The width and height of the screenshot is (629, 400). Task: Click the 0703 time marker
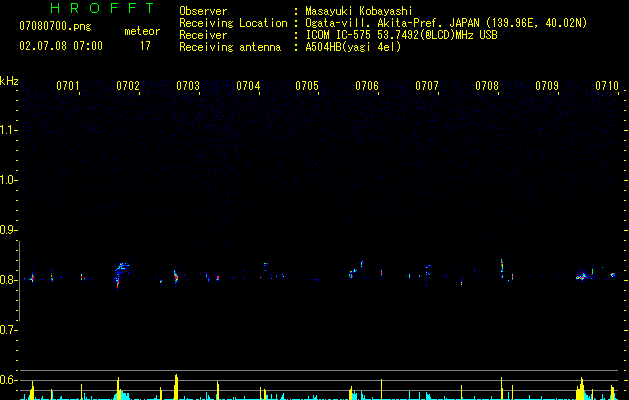pos(188,86)
